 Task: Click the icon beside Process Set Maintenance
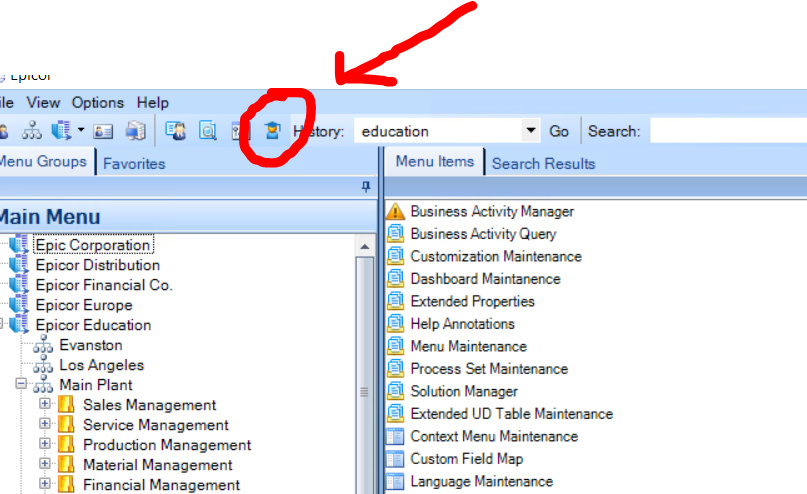click(395, 368)
